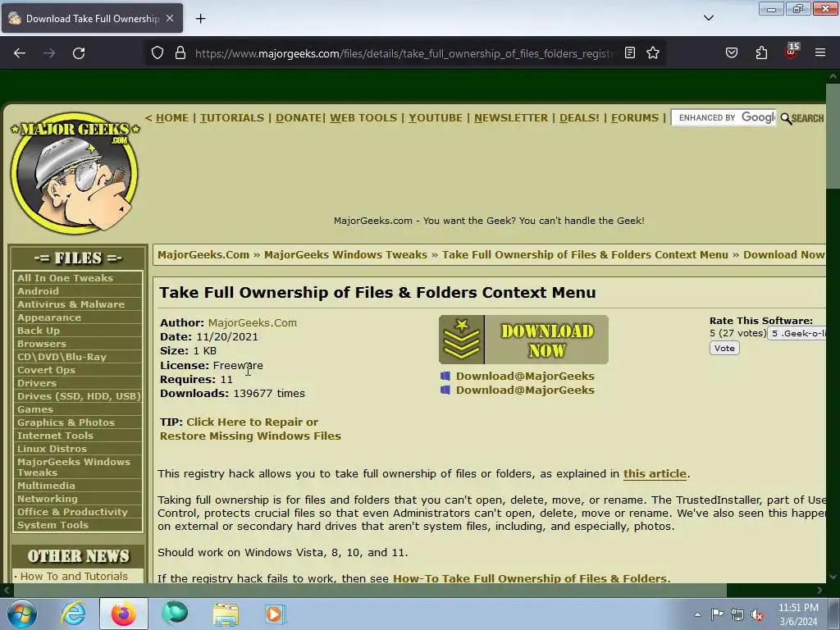Screen dimensions: 840x630
Task: Open the 'this article' link
Action: coord(655,473)
